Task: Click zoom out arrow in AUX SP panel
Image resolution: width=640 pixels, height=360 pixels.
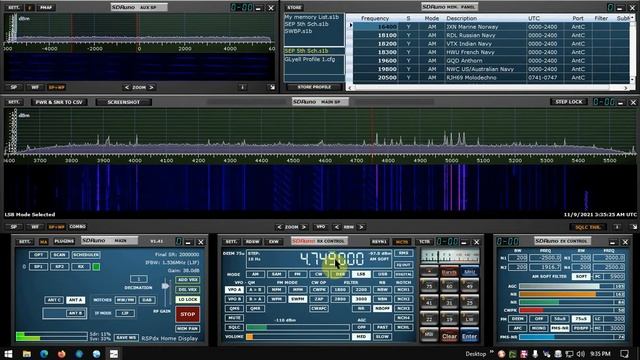Action: point(127,87)
